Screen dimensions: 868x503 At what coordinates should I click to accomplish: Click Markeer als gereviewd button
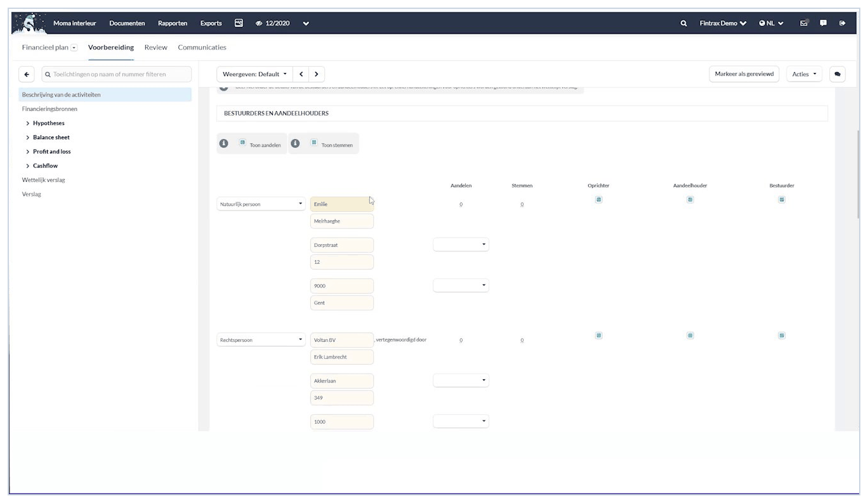click(x=744, y=74)
